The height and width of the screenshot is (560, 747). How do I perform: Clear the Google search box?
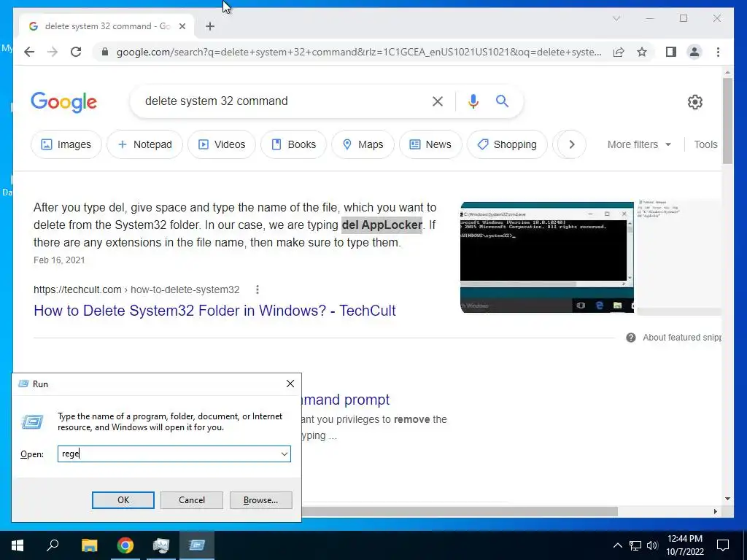pos(438,101)
